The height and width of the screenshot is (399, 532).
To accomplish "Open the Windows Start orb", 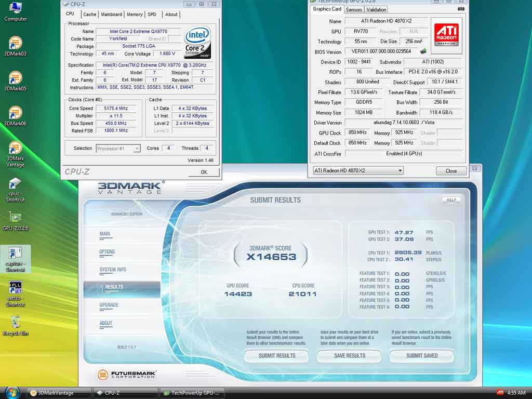I will tap(12, 393).
